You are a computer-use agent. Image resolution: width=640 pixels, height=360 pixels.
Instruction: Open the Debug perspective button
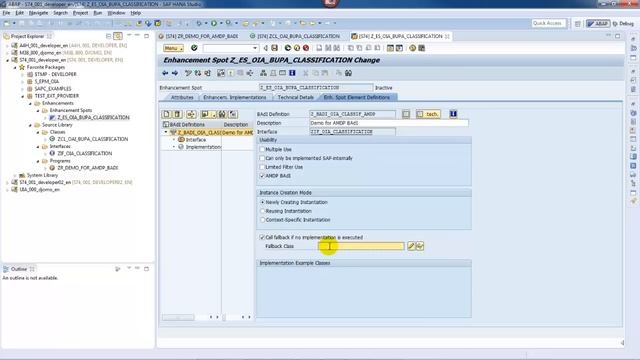point(623,24)
